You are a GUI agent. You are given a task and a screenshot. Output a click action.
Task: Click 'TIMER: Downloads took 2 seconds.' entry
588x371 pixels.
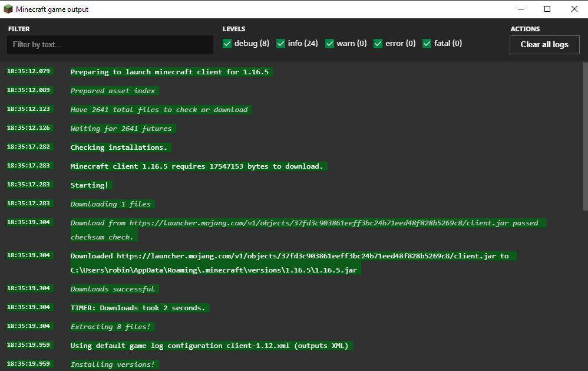140,307
